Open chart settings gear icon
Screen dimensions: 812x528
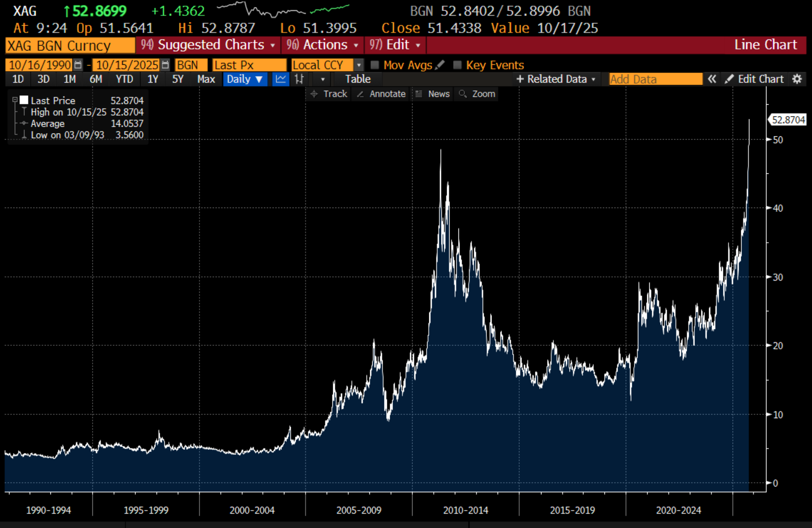click(797, 79)
